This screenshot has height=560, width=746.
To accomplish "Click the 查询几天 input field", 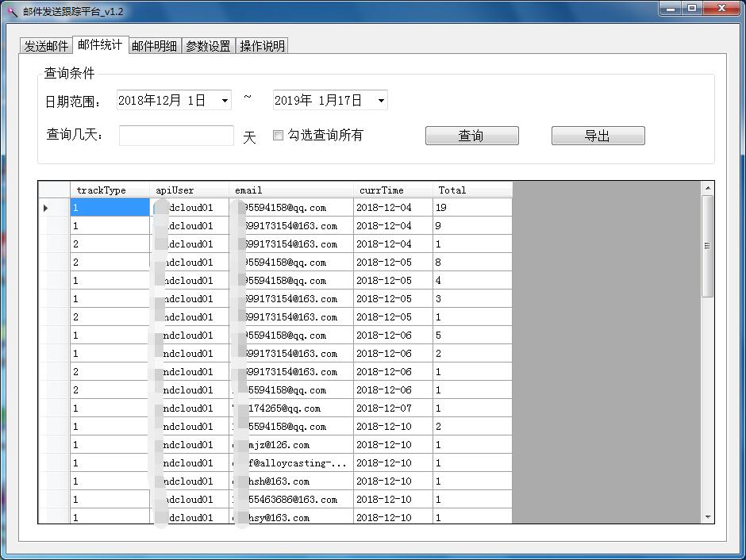I will 176,136.
